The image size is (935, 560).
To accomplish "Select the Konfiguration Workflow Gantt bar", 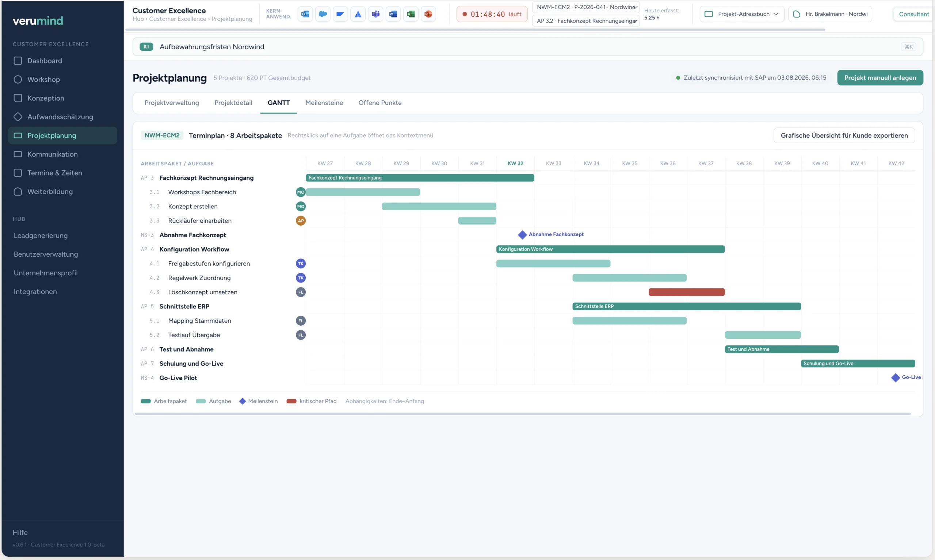I will [x=610, y=249].
